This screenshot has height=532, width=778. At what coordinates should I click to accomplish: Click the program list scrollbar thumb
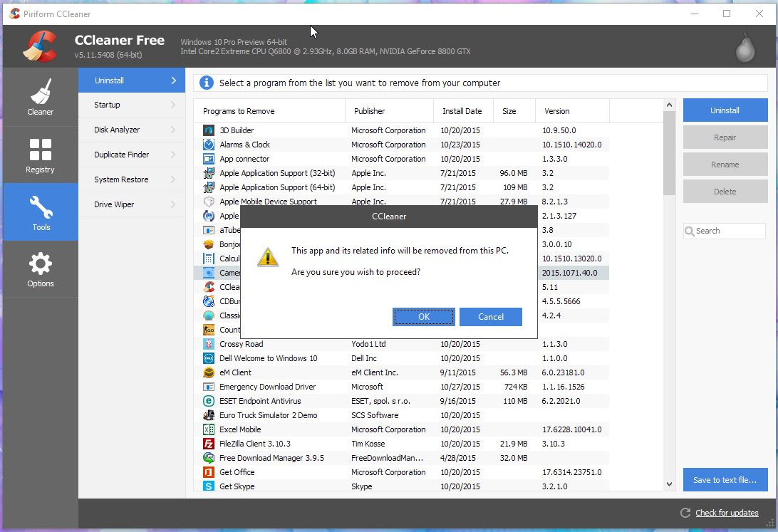tap(669, 153)
